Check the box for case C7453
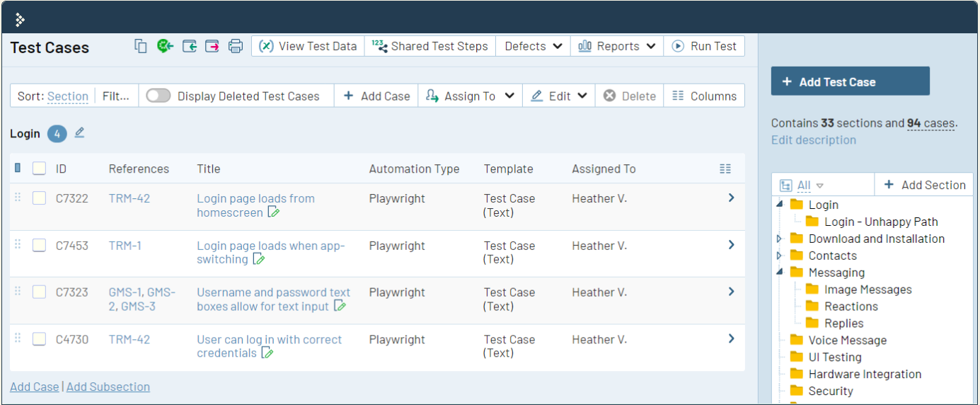Viewport: 980px width, 405px height. coord(39,245)
